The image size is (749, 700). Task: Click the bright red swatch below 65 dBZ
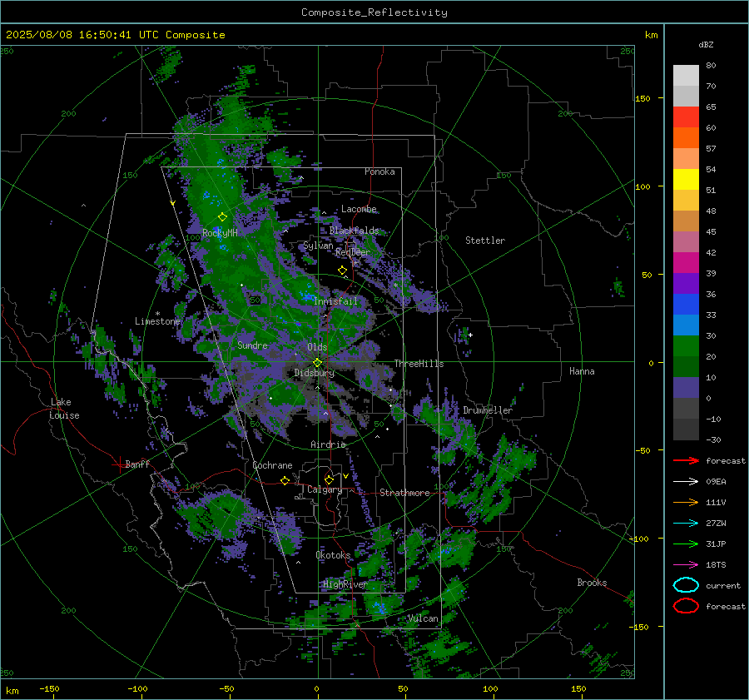[x=686, y=117]
